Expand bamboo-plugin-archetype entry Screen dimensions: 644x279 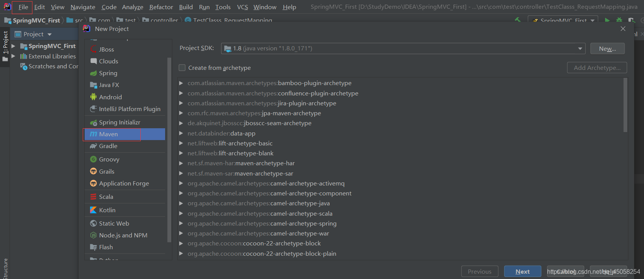(181, 83)
